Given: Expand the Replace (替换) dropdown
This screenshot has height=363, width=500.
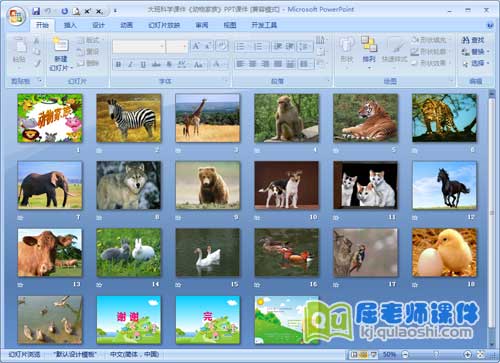Looking at the screenshot, I should (x=488, y=52).
